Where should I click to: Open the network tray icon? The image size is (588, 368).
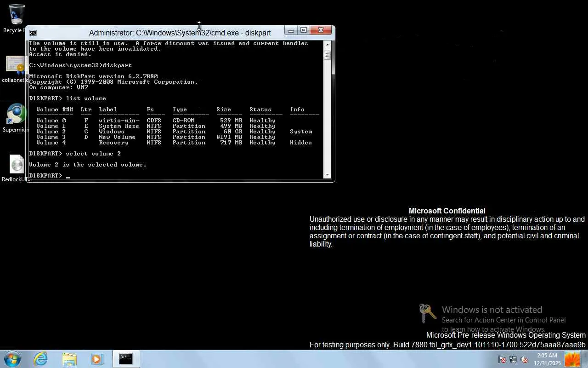click(513, 359)
